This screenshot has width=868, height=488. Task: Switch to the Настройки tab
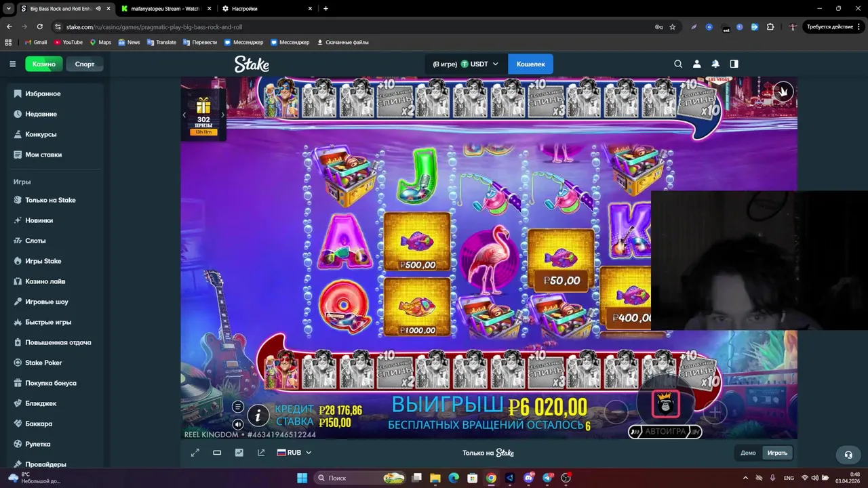point(267,9)
